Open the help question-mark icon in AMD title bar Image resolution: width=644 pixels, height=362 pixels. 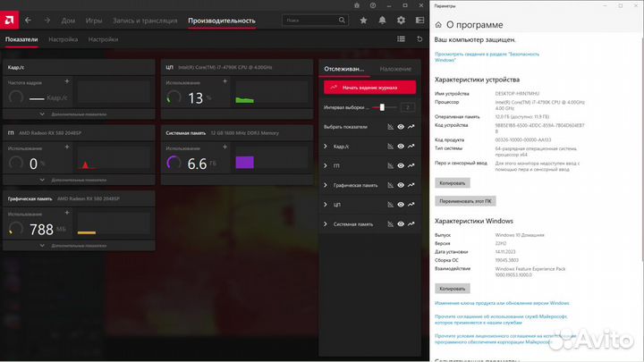[x=373, y=5]
